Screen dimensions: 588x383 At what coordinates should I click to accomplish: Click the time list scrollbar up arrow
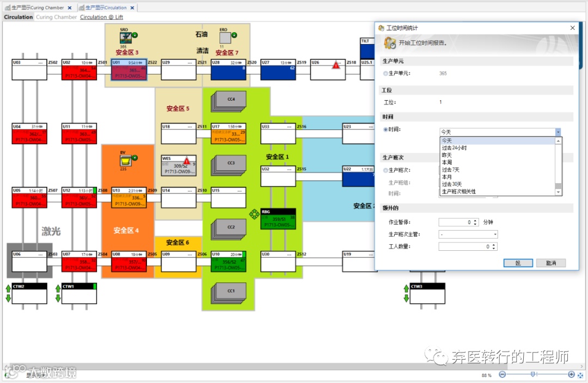pyautogui.click(x=559, y=140)
